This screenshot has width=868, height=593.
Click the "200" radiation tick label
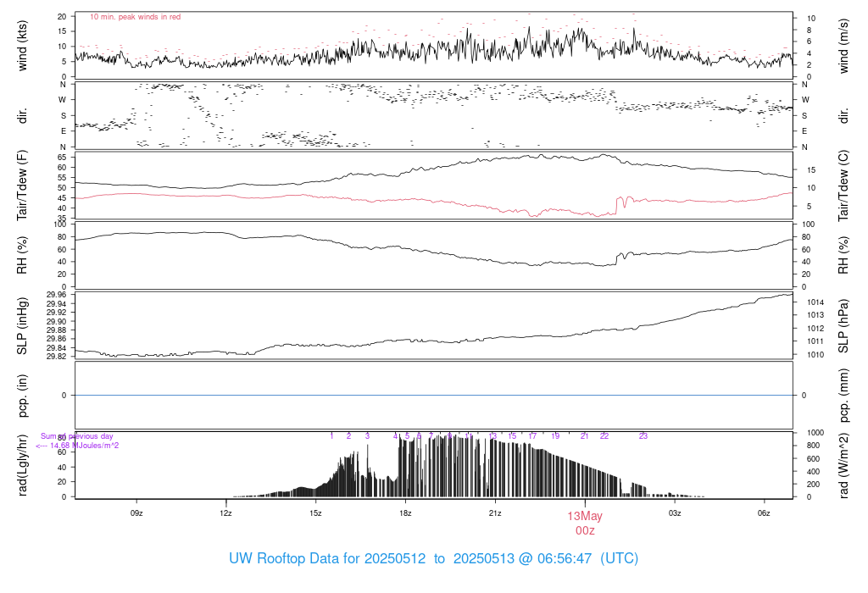(x=813, y=484)
